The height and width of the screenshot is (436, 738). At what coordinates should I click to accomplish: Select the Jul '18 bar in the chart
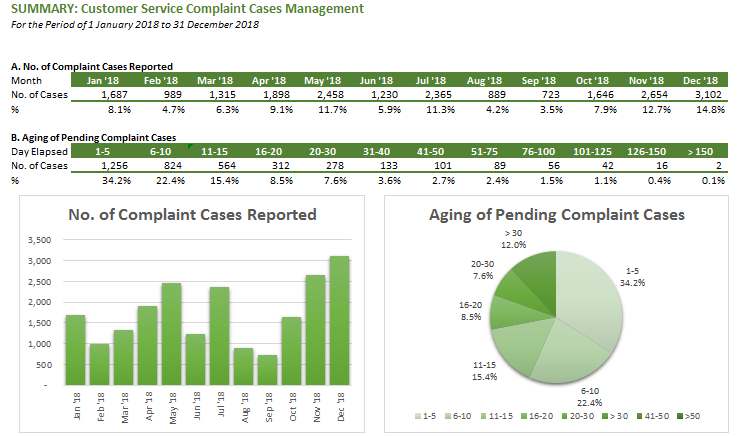(x=220, y=336)
